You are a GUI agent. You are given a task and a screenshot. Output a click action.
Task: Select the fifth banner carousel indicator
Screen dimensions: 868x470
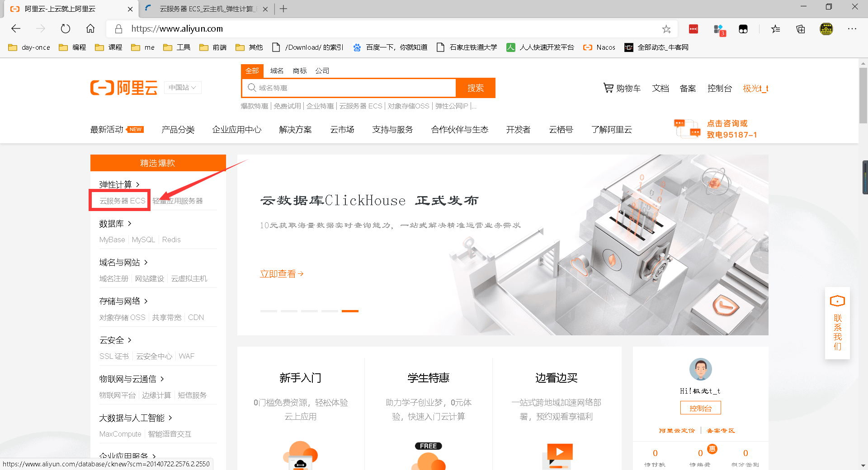point(350,311)
